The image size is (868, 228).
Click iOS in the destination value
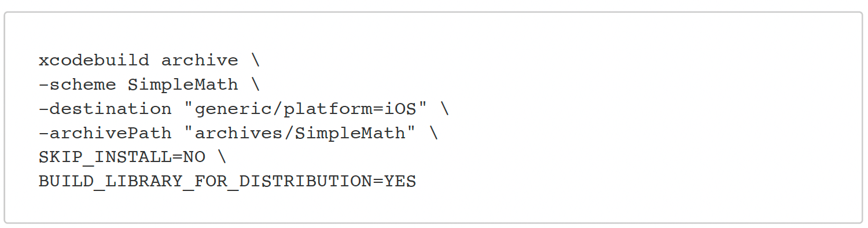coord(400,109)
